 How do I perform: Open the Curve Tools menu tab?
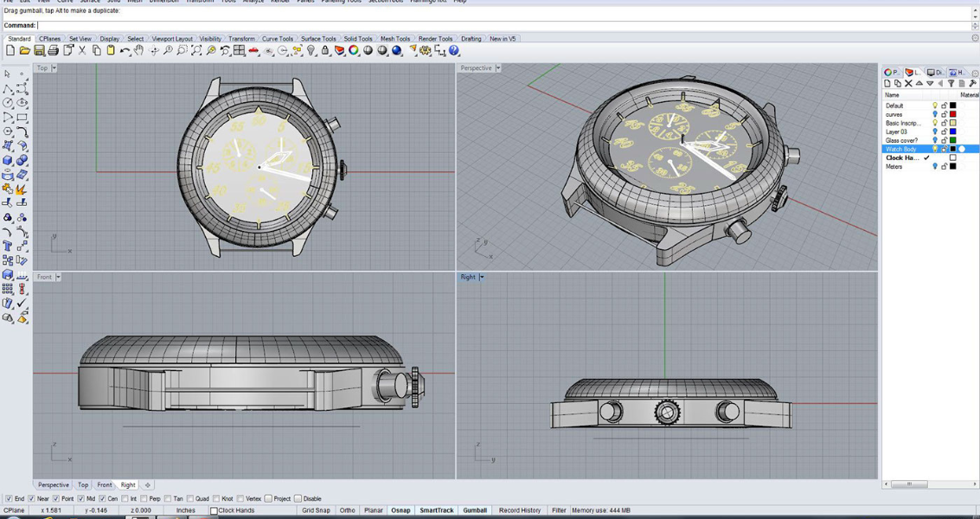tap(277, 38)
